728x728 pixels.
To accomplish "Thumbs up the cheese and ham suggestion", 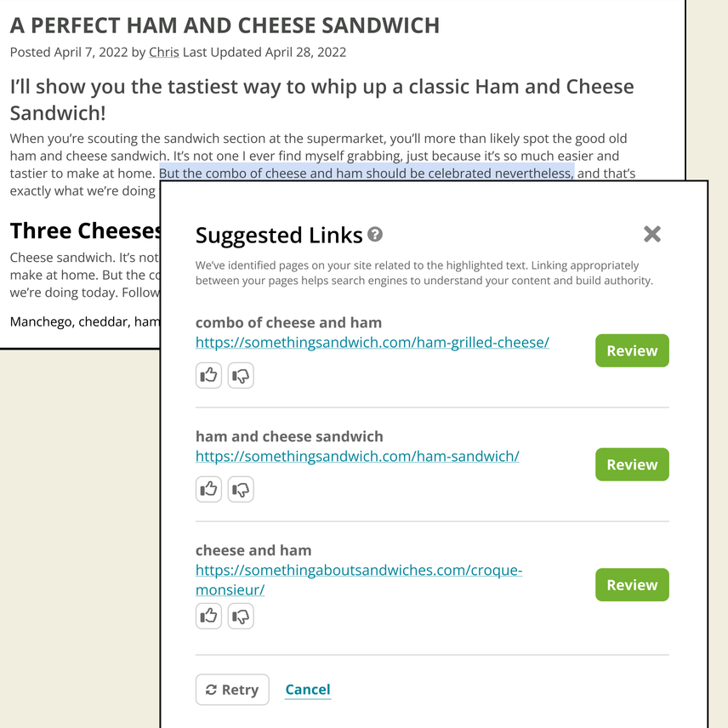I will 208,616.
